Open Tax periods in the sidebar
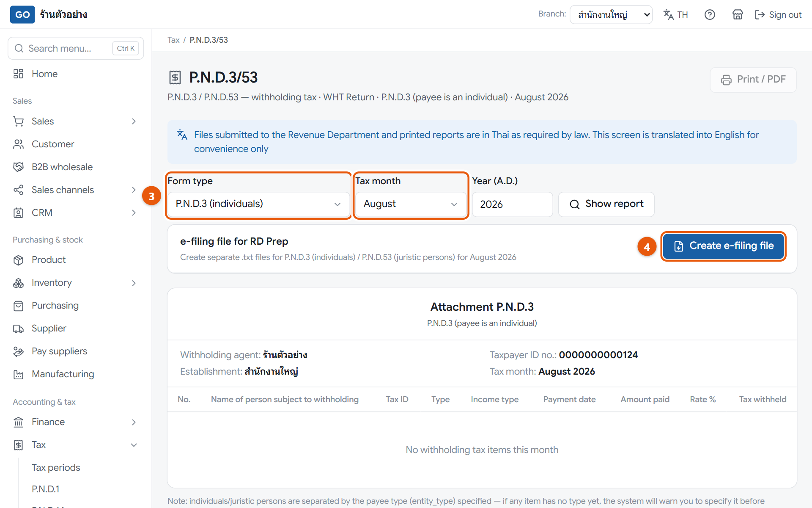812x508 pixels. [x=56, y=468]
